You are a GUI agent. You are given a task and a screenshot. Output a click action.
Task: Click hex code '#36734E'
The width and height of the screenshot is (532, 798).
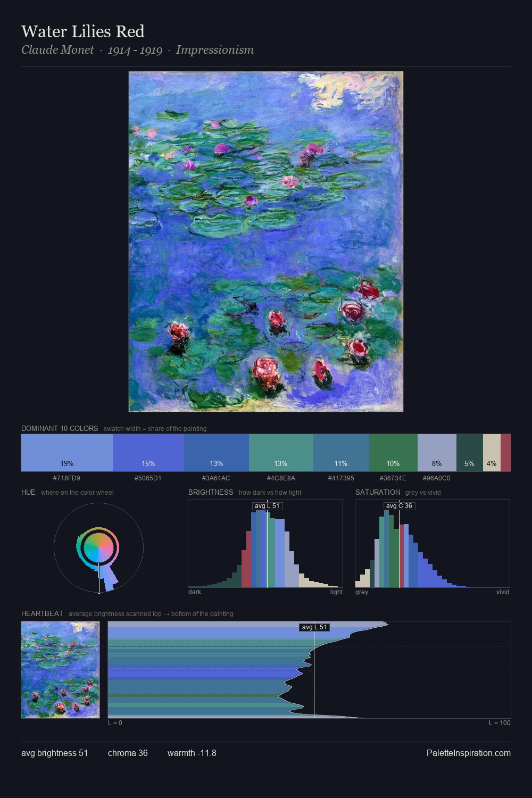point(393,478)
